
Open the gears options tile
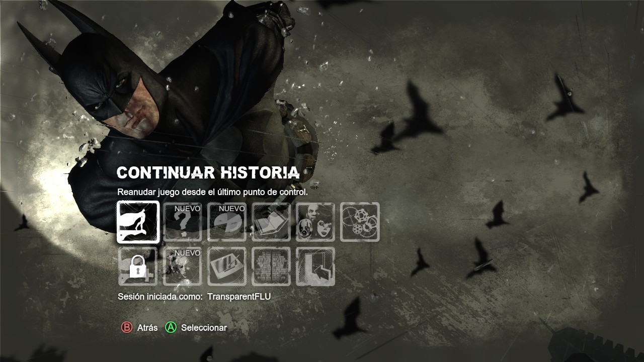(x=360, y=222)
